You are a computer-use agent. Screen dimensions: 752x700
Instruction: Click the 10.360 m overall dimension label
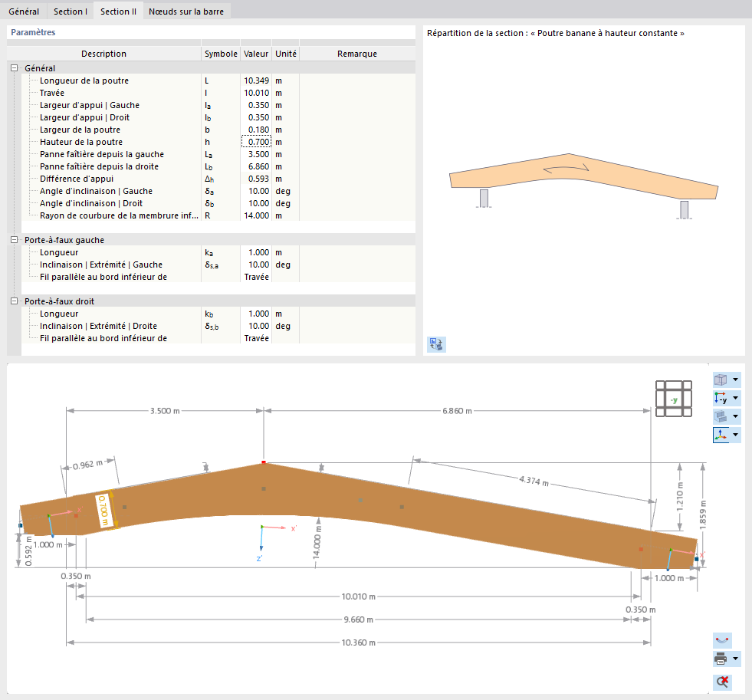pos(358,642)
